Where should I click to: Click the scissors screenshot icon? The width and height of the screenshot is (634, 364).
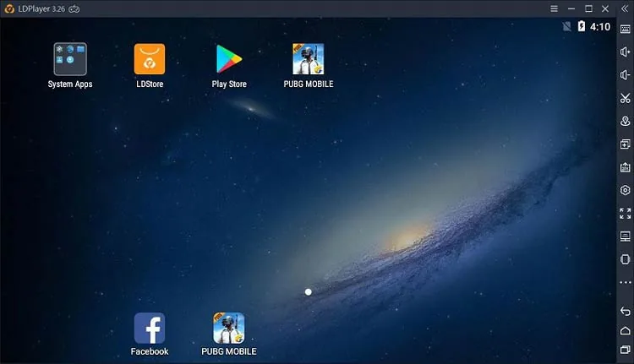coord(625,98)
